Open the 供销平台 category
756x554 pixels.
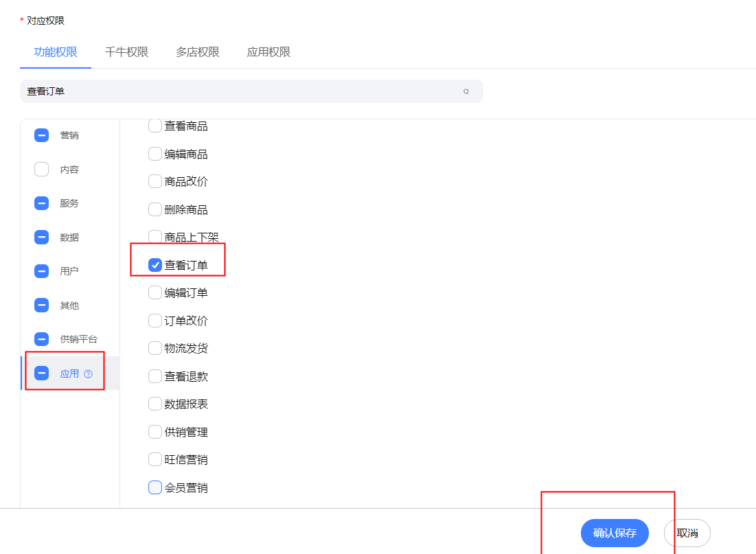[x=78, y=339]
